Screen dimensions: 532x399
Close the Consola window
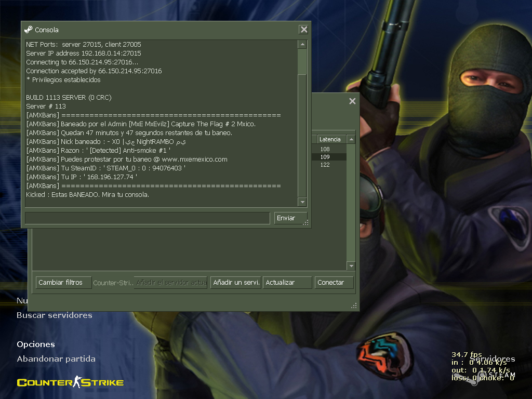303,30
